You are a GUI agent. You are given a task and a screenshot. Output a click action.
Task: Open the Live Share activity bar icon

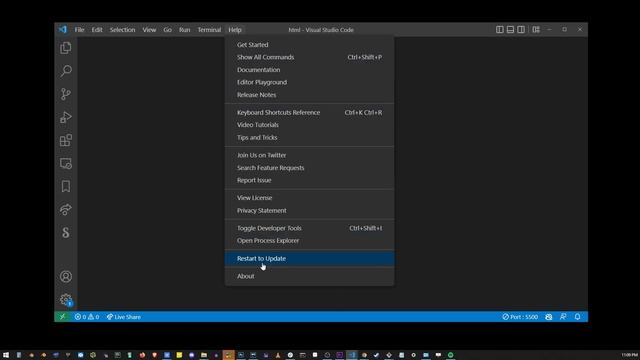click(66, 209)
